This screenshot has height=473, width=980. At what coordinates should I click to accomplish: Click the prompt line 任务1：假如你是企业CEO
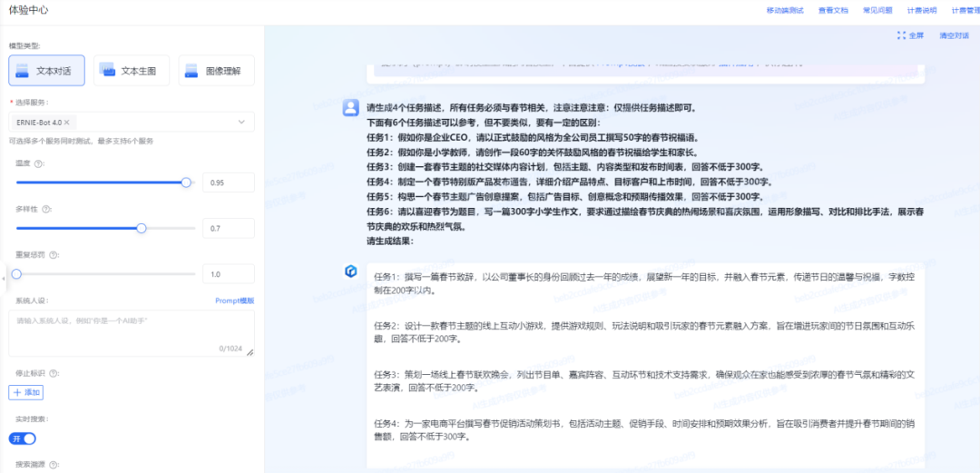point(533,138)
